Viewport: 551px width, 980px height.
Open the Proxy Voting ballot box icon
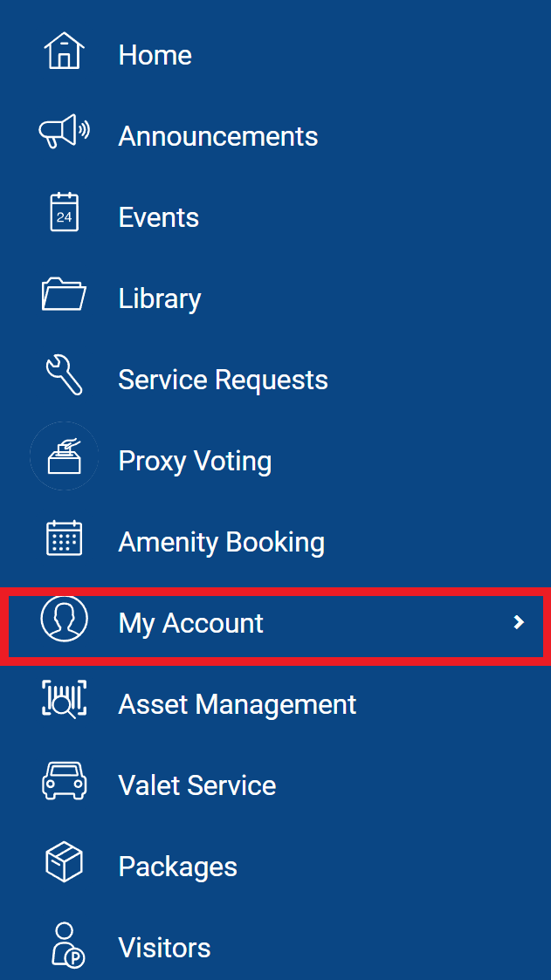[x=64, y=456]
